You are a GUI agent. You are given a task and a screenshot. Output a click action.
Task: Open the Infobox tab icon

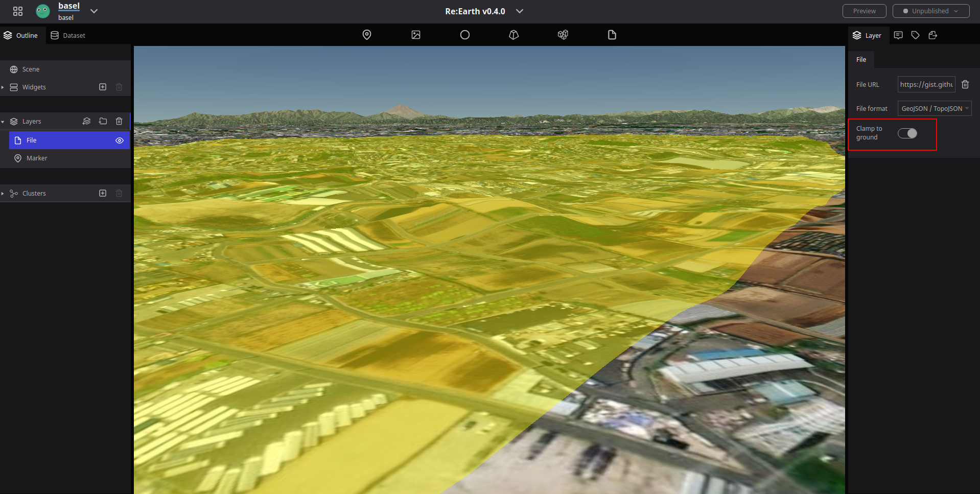[898, 35]
